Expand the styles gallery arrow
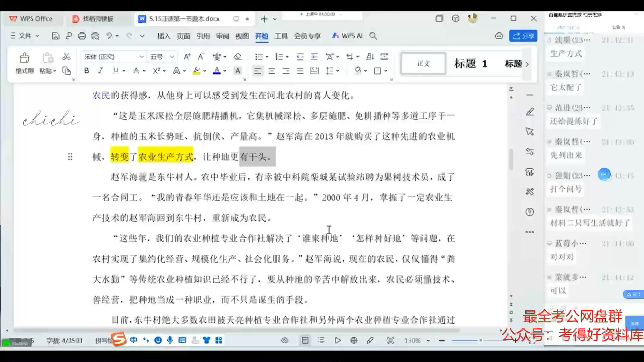The image size is (644, 362). point(527,64)
